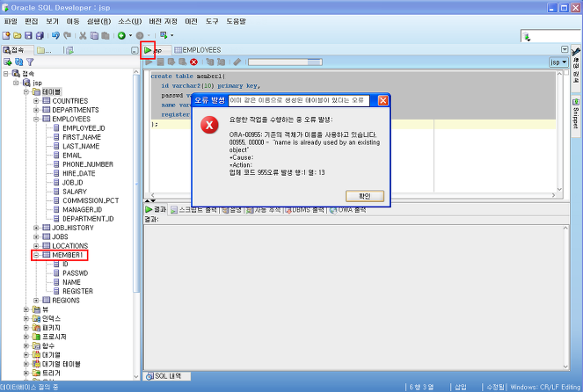Switch to the OWA 출력 tab
Image resolution: width=583 pixels, height=392 pixels.
(x=347, y=210)
